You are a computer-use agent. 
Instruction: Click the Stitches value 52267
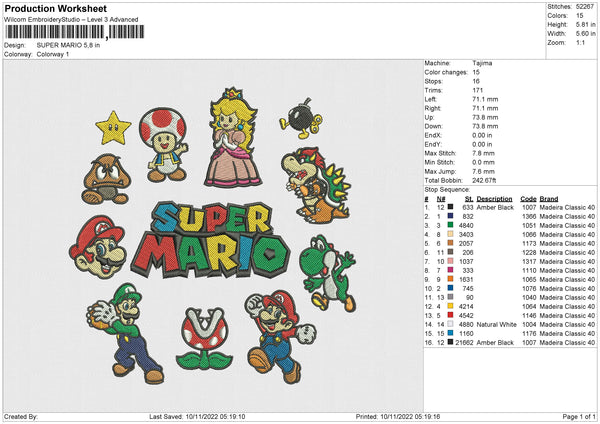[x=585, y=7]
